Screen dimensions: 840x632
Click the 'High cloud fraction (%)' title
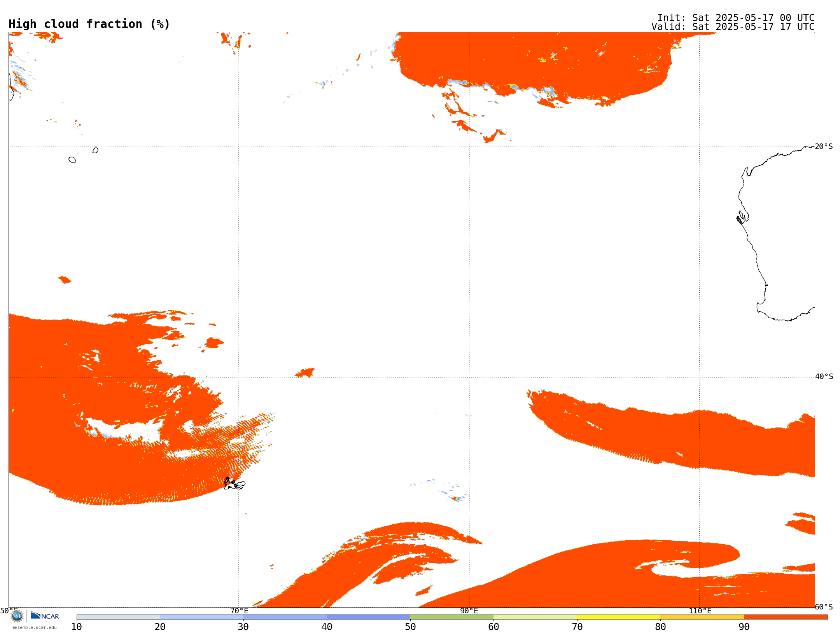click(x=89, y=24)
